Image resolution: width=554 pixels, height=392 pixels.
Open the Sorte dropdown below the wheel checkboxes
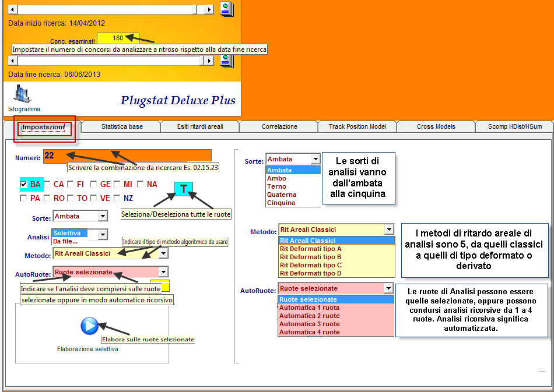point(103,216)
